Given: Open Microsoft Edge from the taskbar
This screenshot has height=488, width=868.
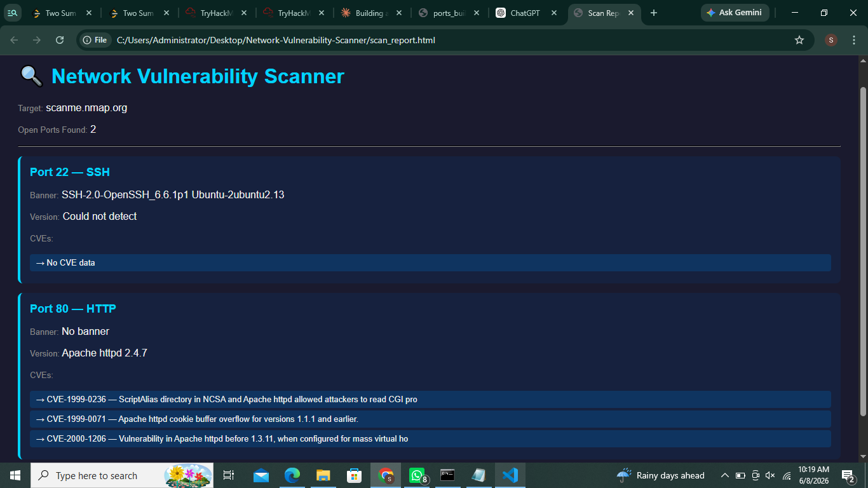Looking at the screenshot, I should pyautogui.click(x=292, y=475).
